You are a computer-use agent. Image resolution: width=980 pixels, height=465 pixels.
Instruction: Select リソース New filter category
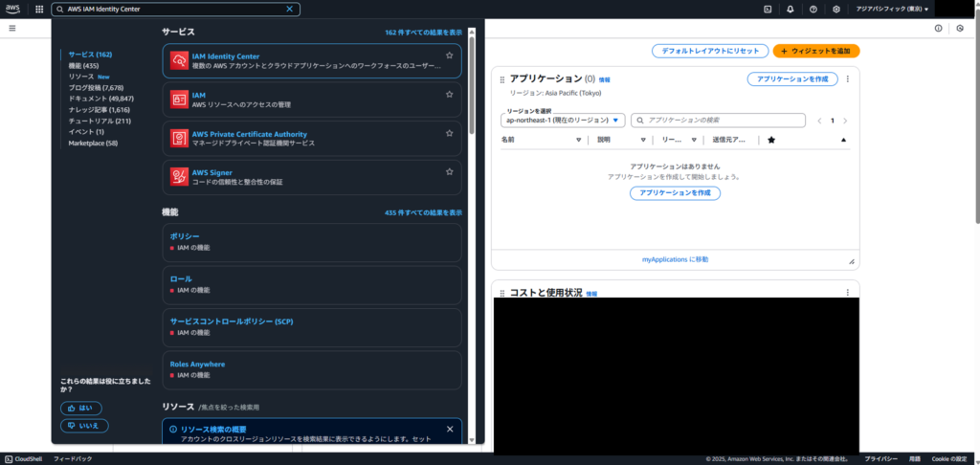tap(89, 77)
